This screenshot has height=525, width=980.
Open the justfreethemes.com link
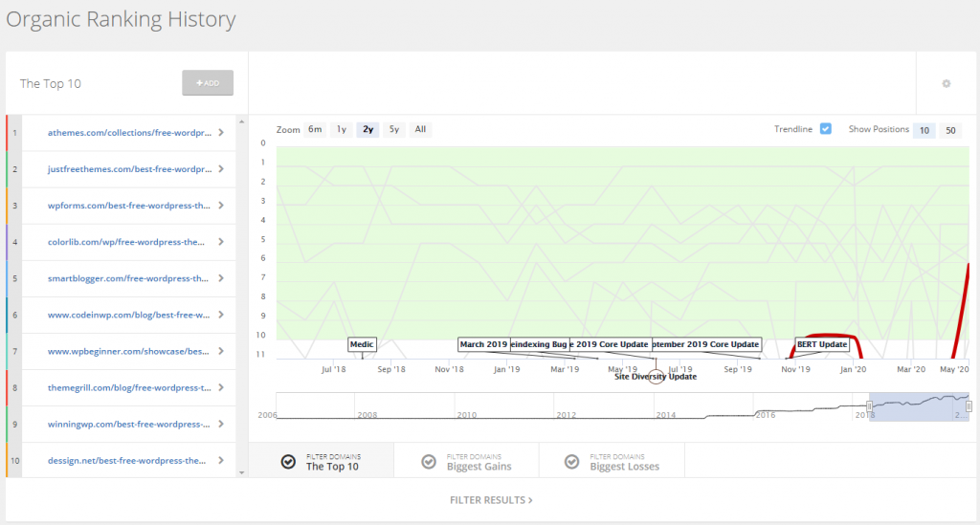click(x=129, y=169)
